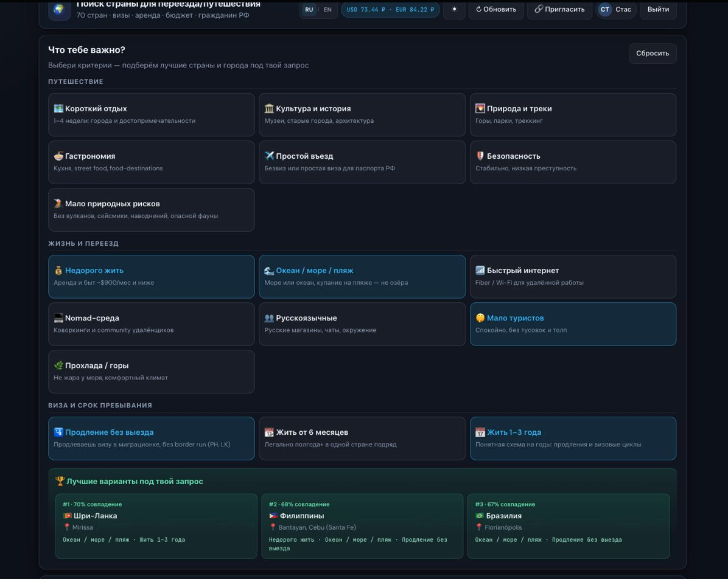Turn off Продление без выезда criterion

point(152,439)
